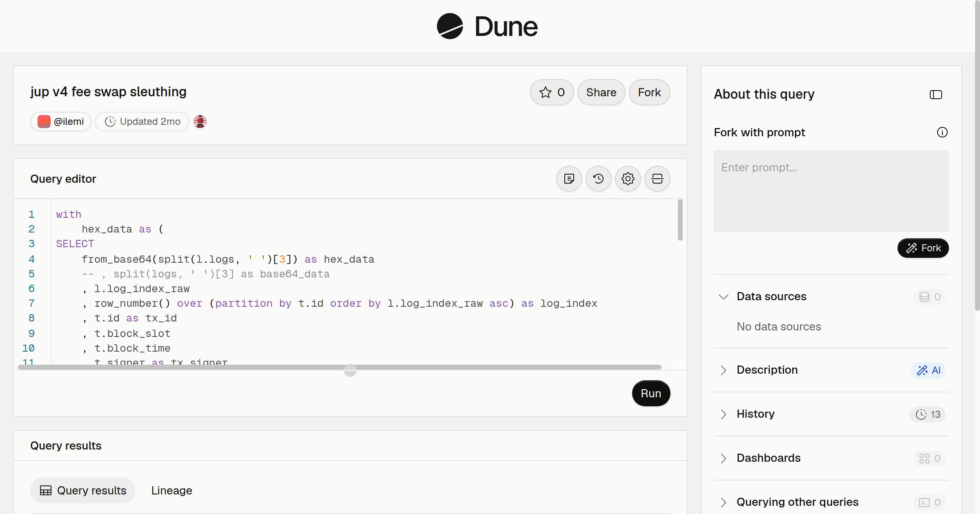
Task: Expand the Description section
Action: [x=723, y=370]
